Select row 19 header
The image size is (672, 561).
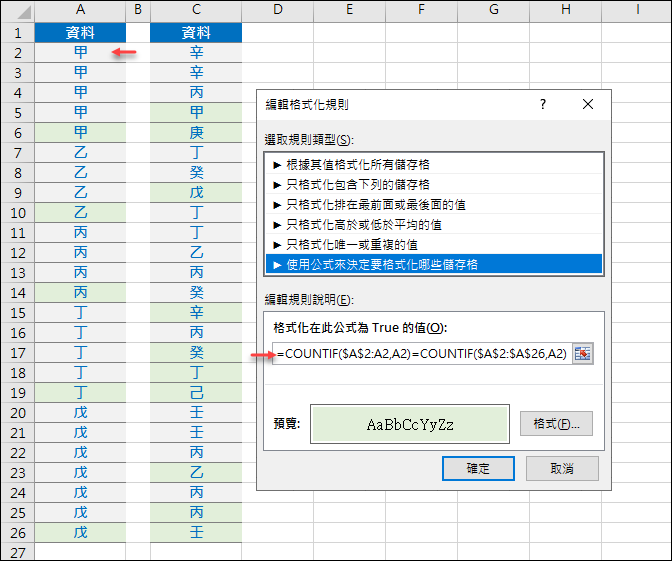pos(18,393)
